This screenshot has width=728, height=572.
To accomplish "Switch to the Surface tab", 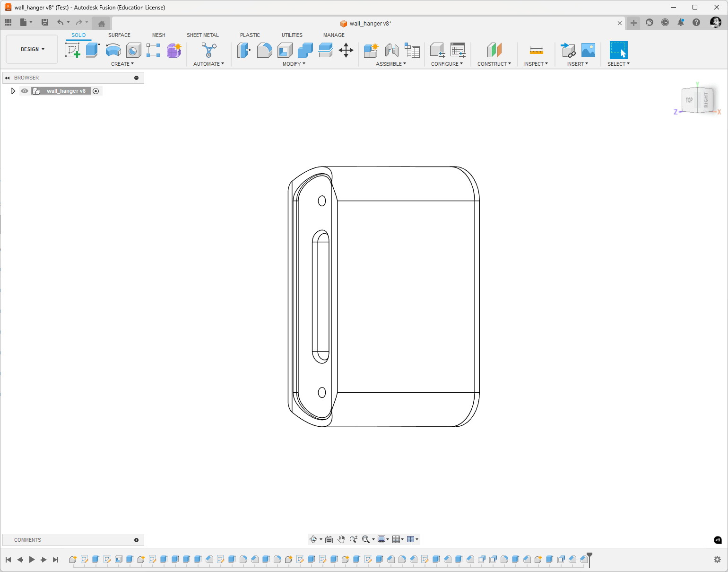I will [119, 35].
